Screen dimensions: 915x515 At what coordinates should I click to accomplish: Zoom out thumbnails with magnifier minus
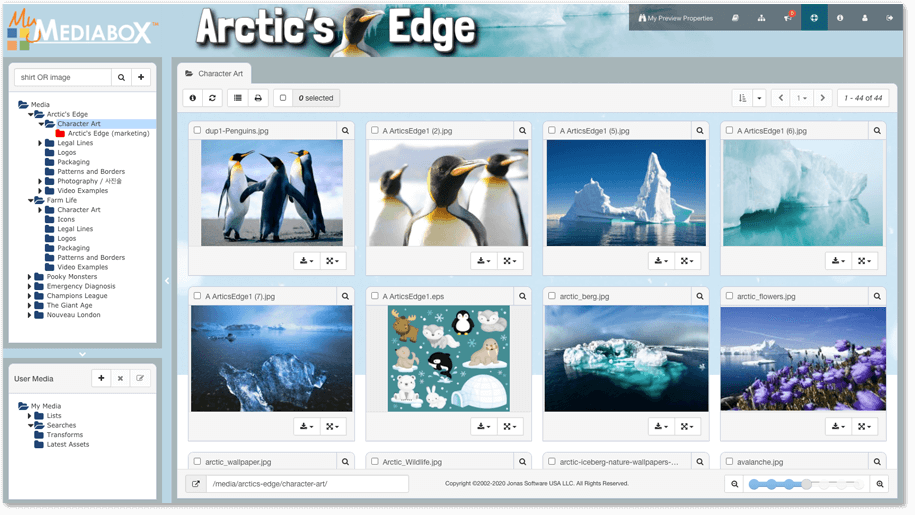pyautogui.click(x=735, y=484)
